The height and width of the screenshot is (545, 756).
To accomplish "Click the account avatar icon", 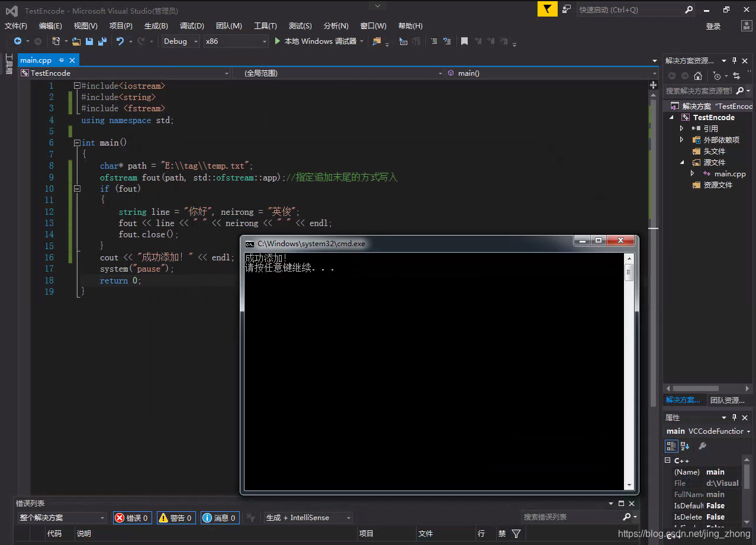I will 747,26.
